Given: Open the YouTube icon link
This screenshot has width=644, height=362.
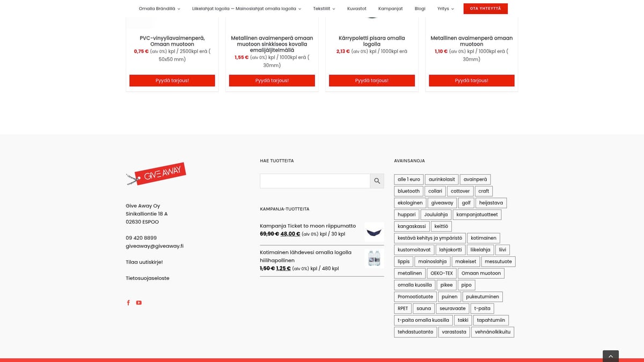Looking at the screenshot, I should tap(138, 302).
